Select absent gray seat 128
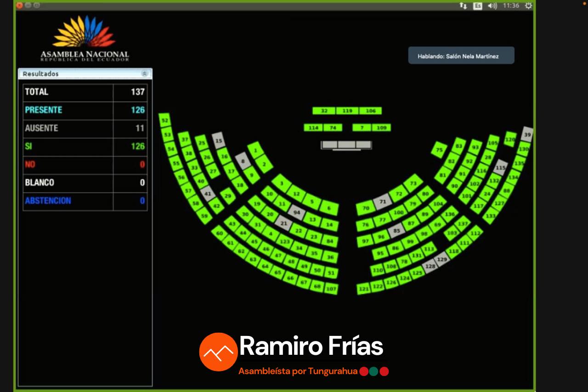 430,266
